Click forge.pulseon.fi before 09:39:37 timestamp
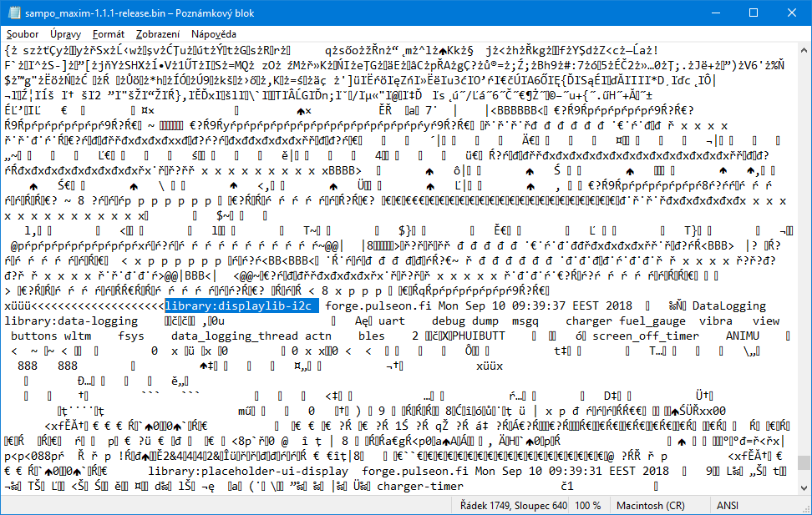 pos(378,305)
